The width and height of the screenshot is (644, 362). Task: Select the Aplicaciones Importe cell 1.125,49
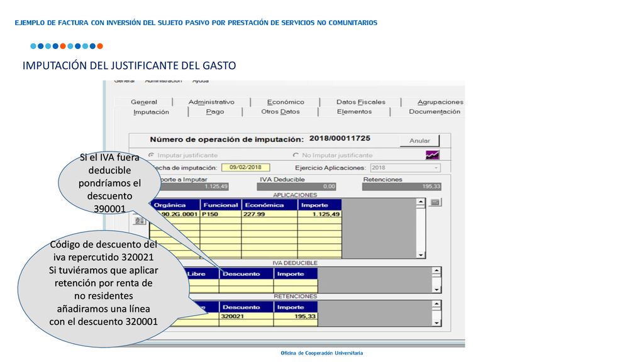tap(319, 214)
